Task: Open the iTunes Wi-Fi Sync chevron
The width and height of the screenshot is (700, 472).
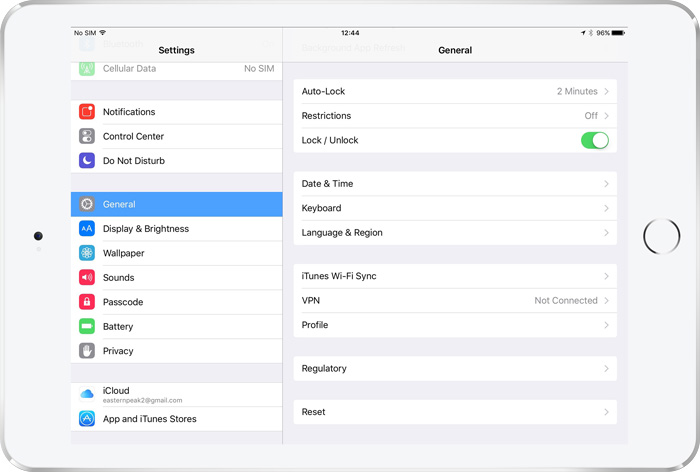Action: [606, 276]
